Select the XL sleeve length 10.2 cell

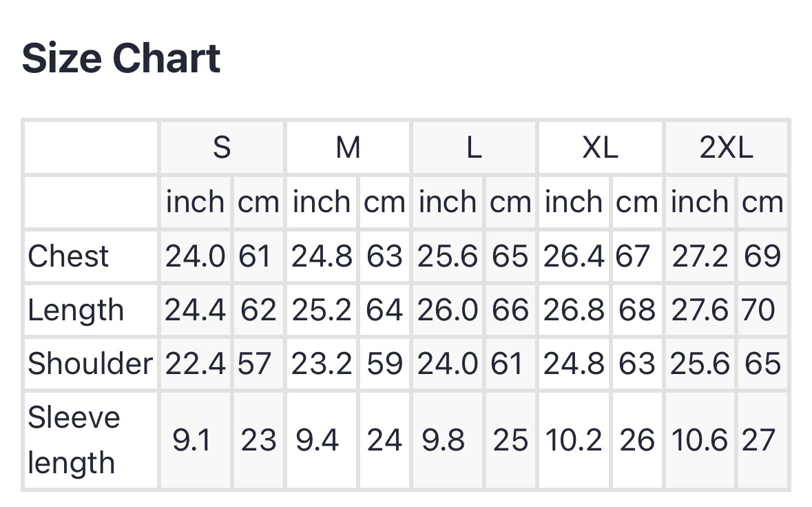click(574, 440)
